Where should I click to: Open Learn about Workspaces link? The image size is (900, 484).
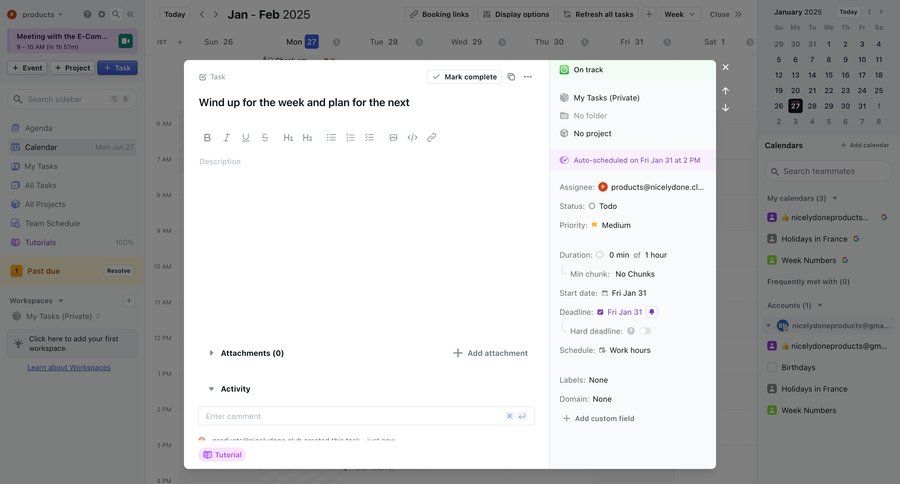click(x=69, y=367)
